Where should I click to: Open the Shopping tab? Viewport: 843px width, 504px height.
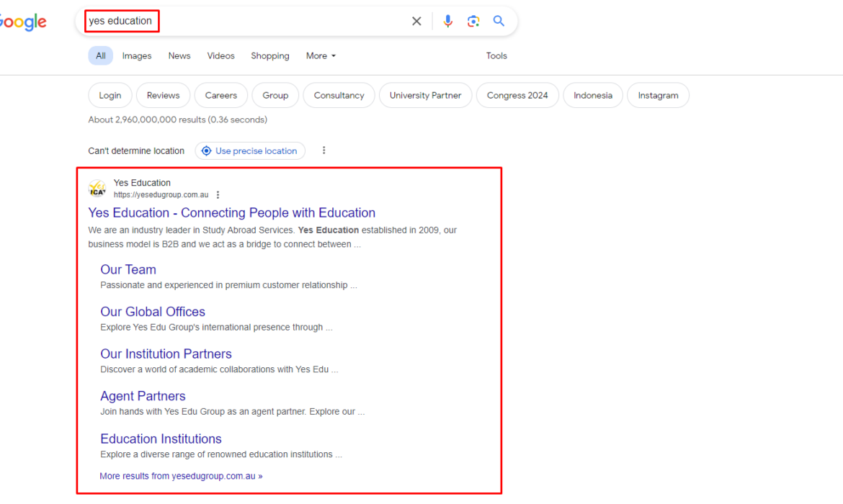pyautogui.click(x=270, y=56)
